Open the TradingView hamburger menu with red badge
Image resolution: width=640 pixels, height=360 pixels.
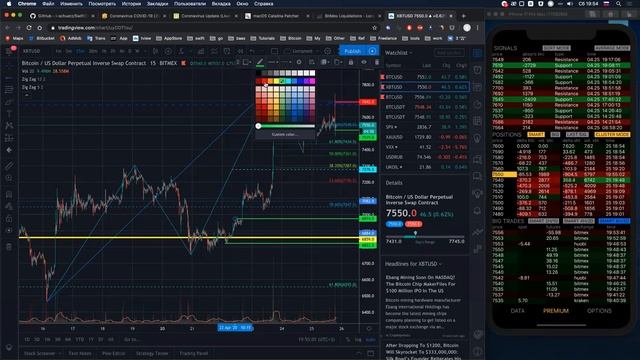click(10, 51)
